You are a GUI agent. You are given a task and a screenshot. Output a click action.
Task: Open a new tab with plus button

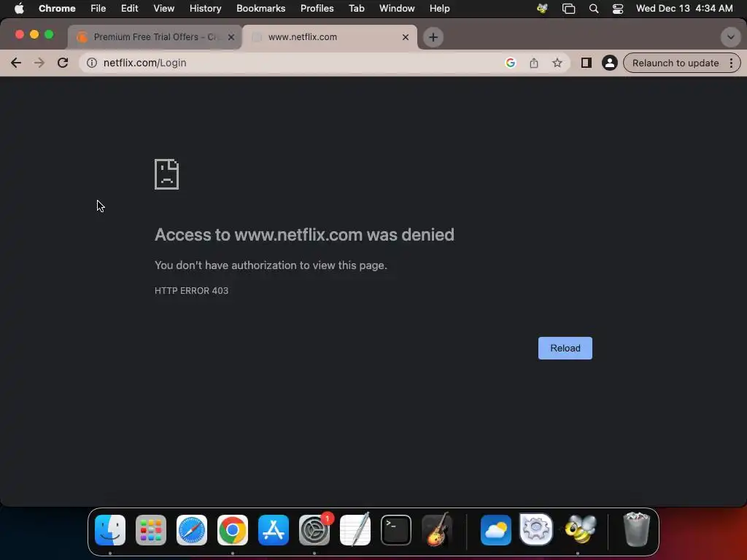point(433,37)
